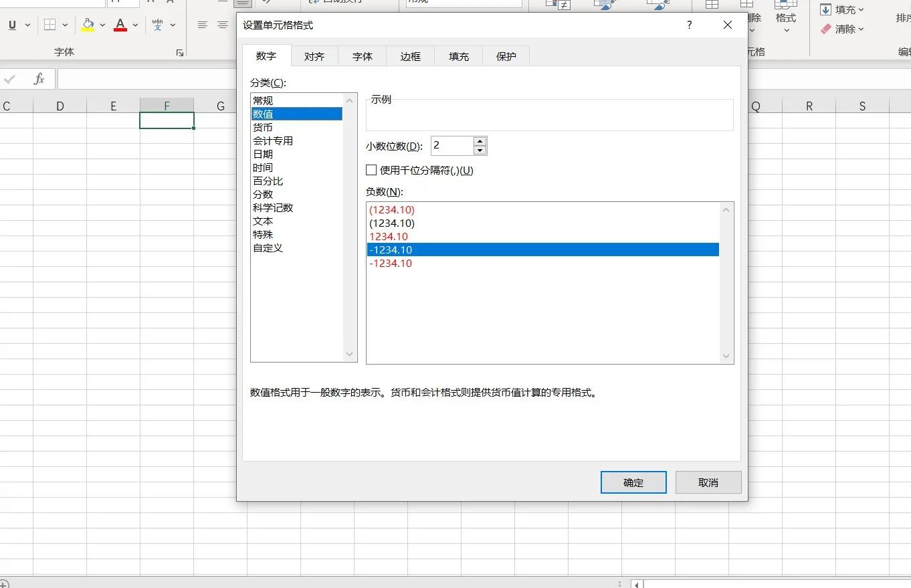
Task: Switch to the 保护 tab
Action: pyautogui.click(x=506, y=56)
